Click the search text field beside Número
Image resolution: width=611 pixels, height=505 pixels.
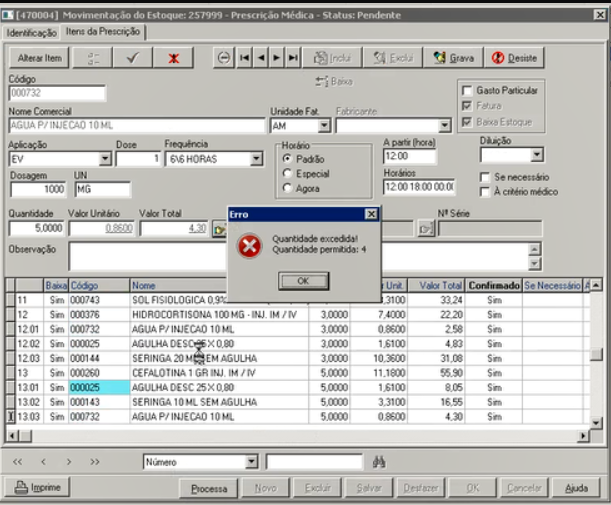pyautogui.click(x=314, y=462)
